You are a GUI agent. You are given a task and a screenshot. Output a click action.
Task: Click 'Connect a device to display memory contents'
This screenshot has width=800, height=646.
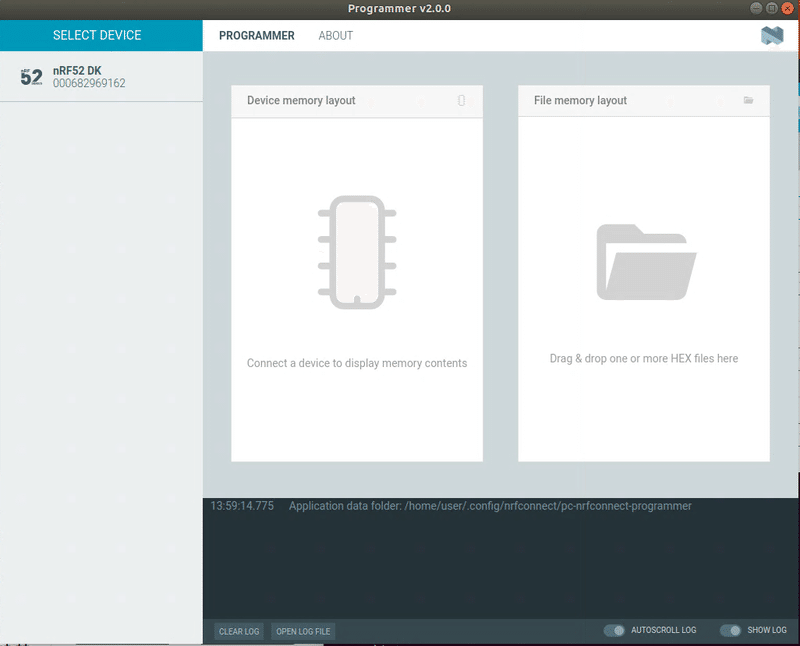tap(357, 363)
